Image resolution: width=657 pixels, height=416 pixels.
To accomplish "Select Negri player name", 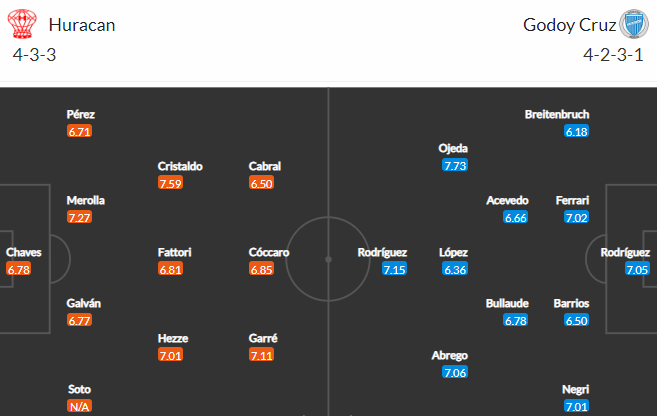I will pyautogui.click(x=575, y=389).
